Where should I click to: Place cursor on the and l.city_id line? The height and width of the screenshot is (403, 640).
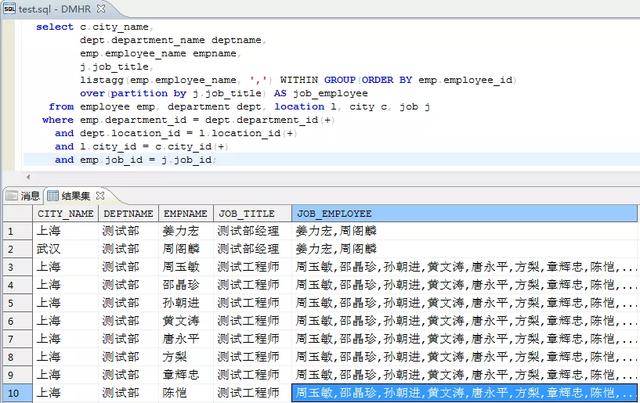(141, 147)
